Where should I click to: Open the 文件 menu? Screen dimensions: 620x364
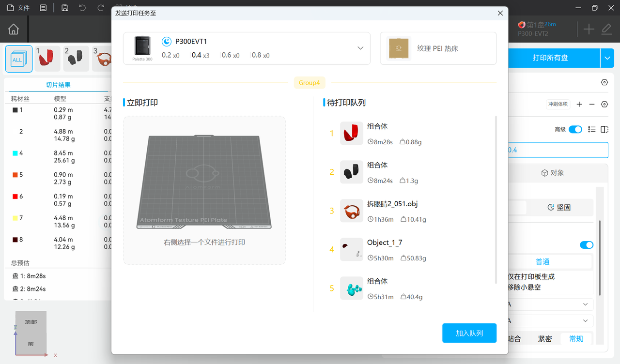[18, 8]
